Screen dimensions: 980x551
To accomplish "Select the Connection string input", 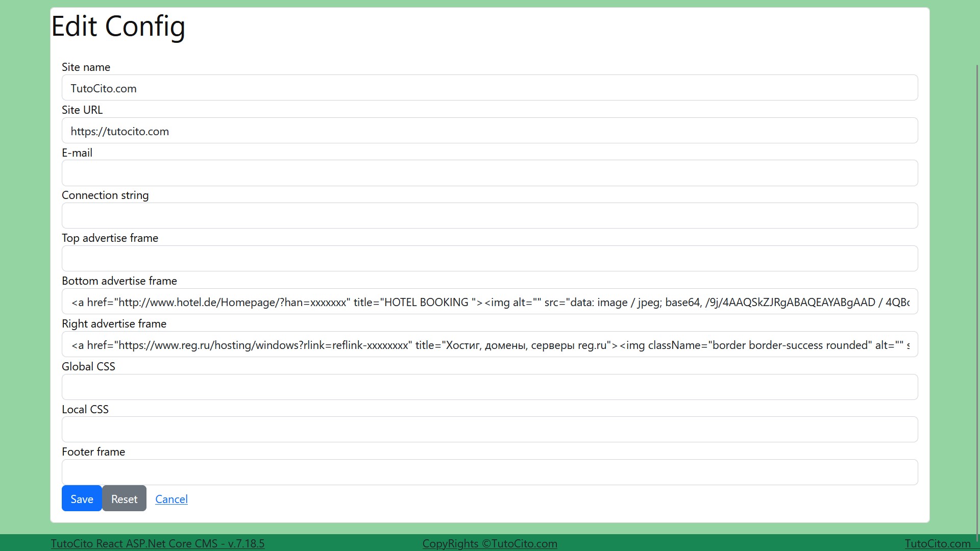I will pyautogui.click(x=489, y=216).
